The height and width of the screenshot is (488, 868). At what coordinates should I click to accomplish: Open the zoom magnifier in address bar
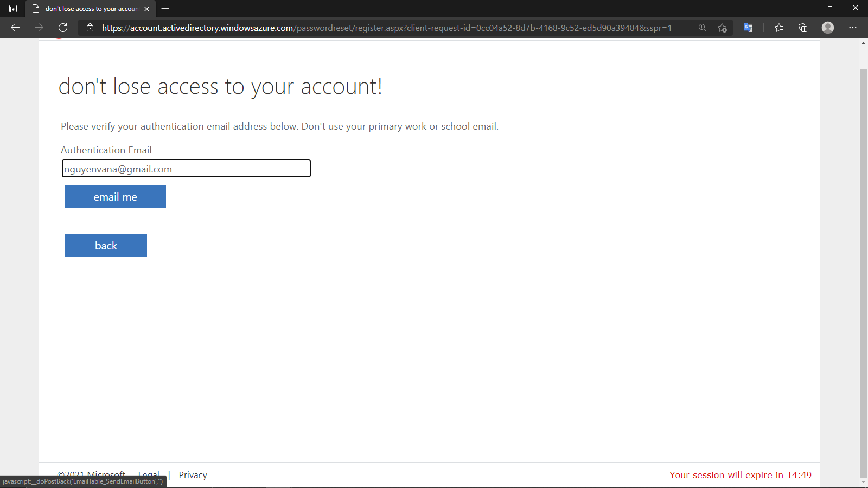[x=703, y=28]
